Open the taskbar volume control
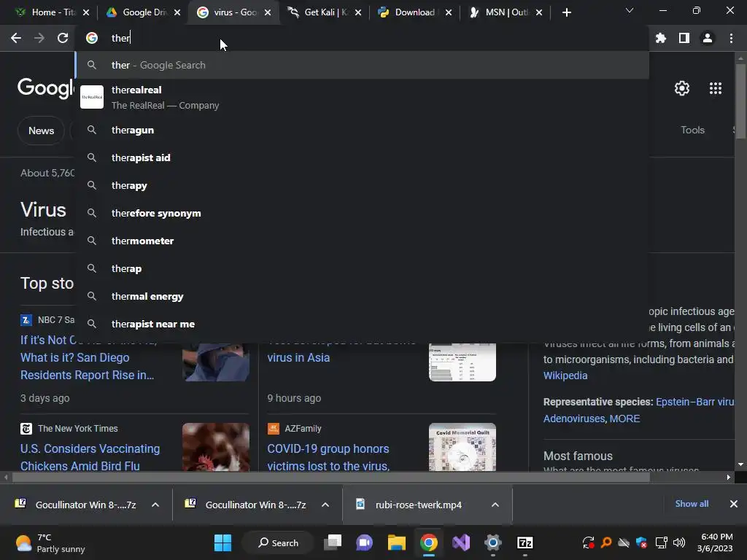 pyautogui.click(x=679, y=542)
